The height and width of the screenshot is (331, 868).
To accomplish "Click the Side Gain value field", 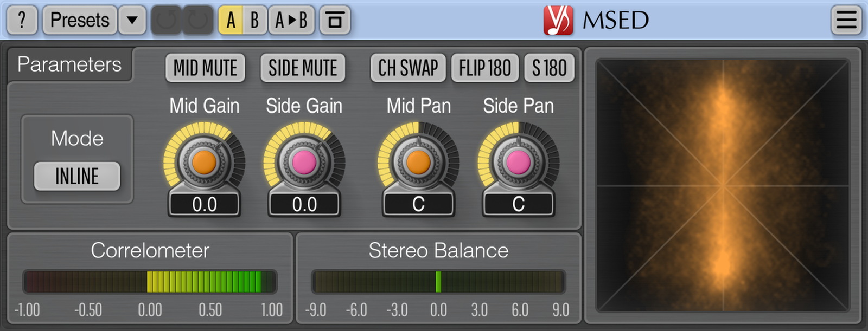I will [x=304, y=204].
